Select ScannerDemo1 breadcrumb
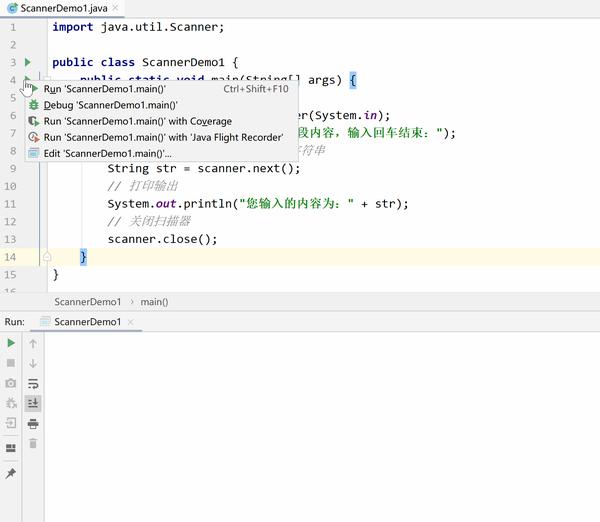 pyautogui.click(x=88, y=302)
